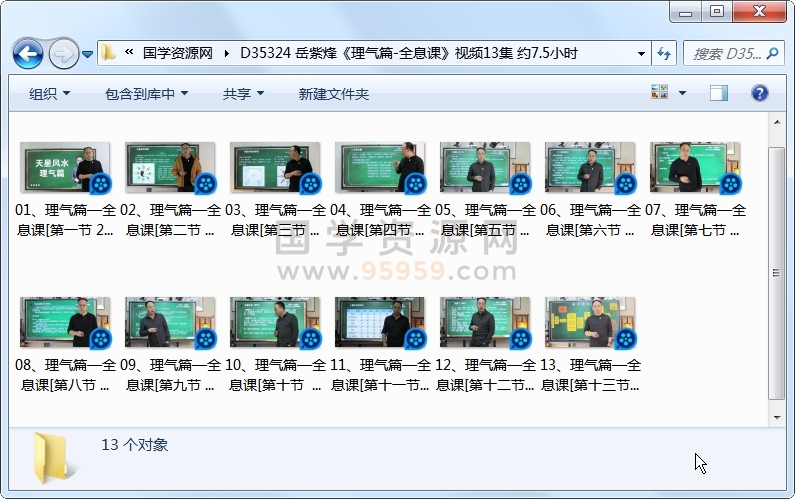Image resolution: width=795 pixels, height=499 pixels.
Task: Select video thumbnail 09 第九节
Action: (170, 323)
